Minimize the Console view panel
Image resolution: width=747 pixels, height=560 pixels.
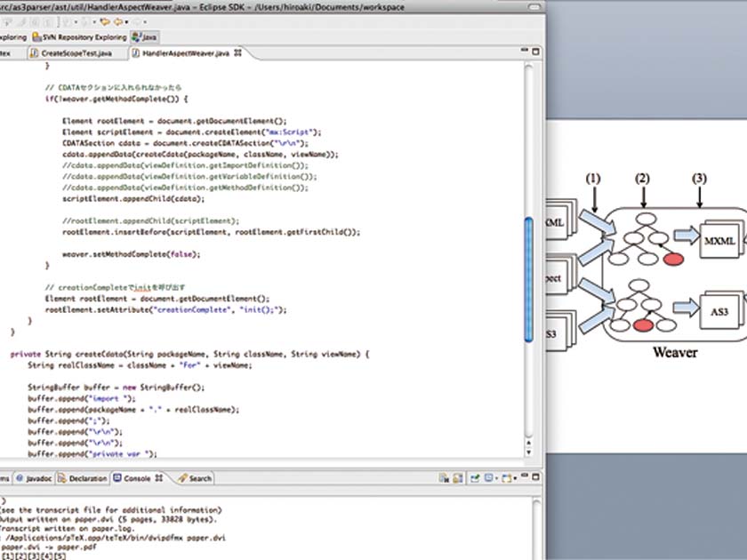tap(524, 476)
